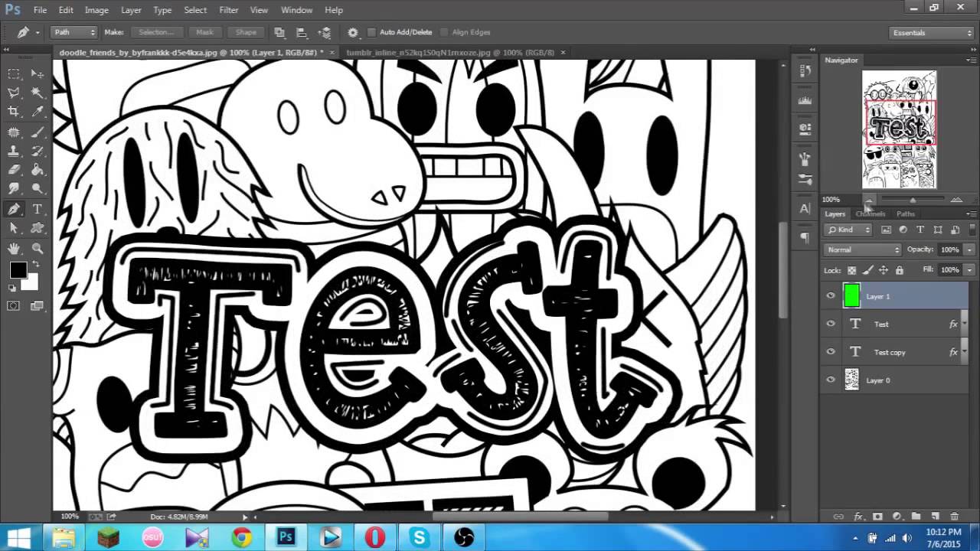Click the path operations icon
This screenshot has height=551, width=980.
(279, 32)
